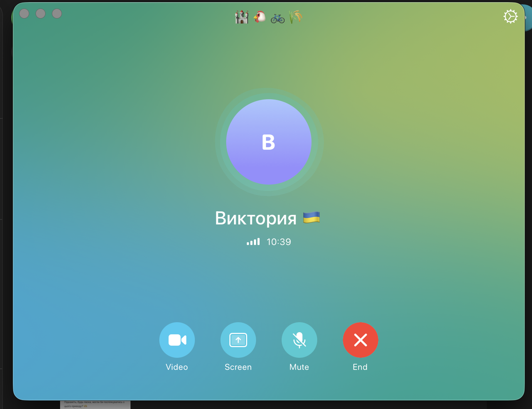Viewport: 532px width, 409px height.
Task: Click the Ukrainian flag emoji
Action: (x=311, y=217)
